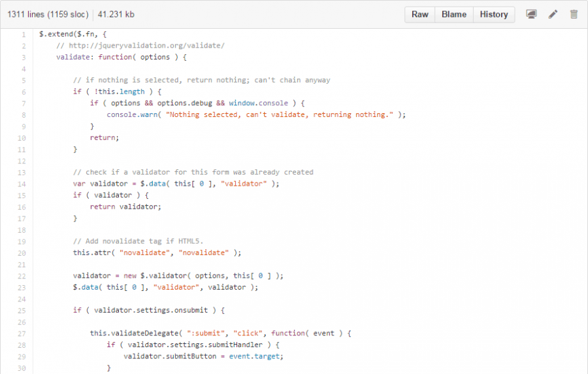Click the pencil edit file icon
This screenshot has height=374, width=588.
coord(553,14)
